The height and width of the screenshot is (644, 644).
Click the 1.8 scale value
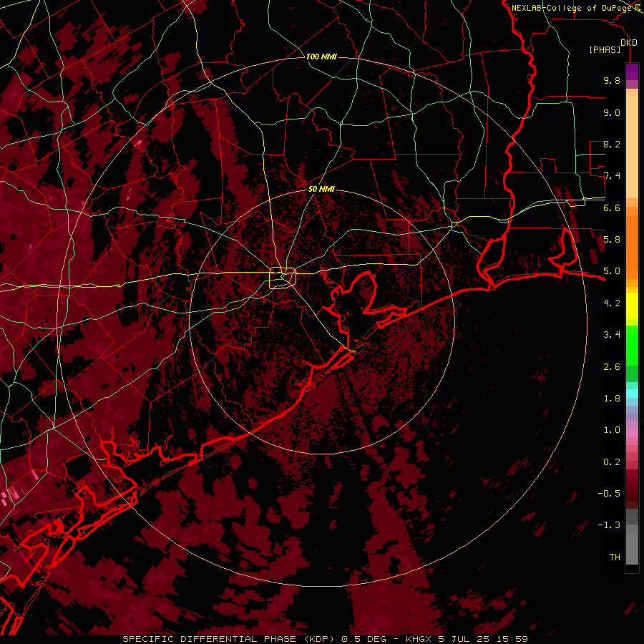pos(612,399)
